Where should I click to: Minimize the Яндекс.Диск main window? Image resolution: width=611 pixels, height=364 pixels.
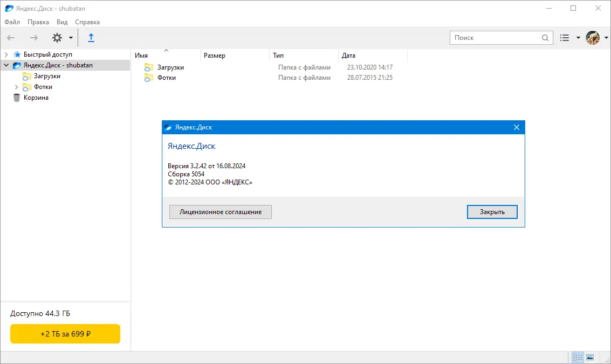click(549, 8)
